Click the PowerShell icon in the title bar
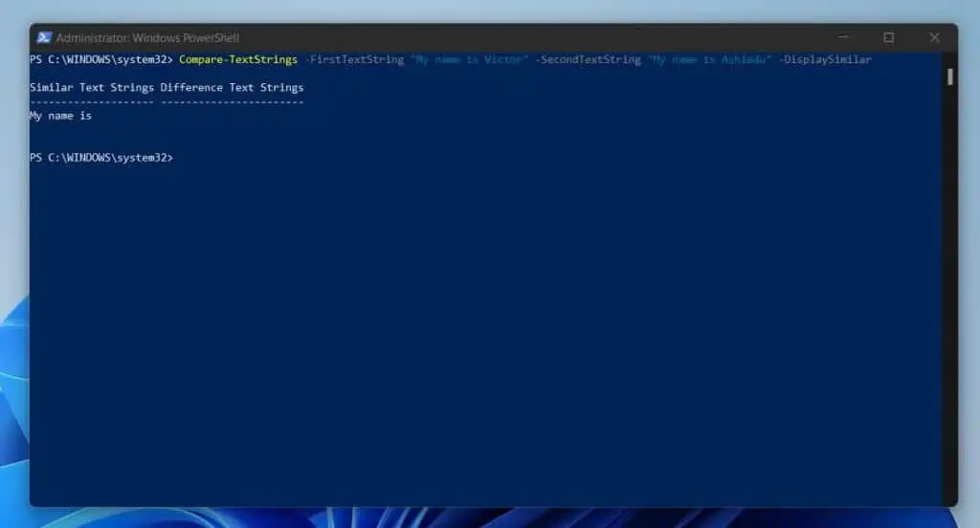The height and width of the screenshot is (528, 980). click(x=44, y=37)
